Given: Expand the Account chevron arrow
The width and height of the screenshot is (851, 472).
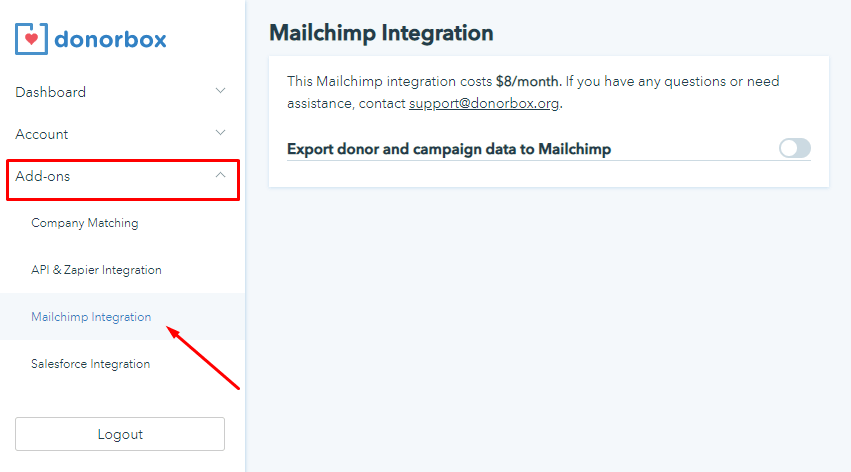Looking at the screenshot, I should pos(221,133).
